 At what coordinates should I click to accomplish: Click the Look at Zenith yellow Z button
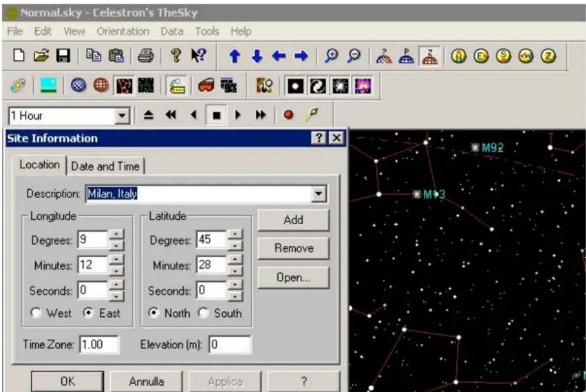click(548, 56)
